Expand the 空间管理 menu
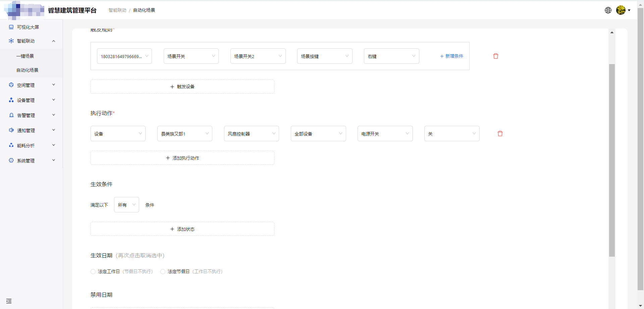Screen dimensions: 644x309 click(31, 85)
